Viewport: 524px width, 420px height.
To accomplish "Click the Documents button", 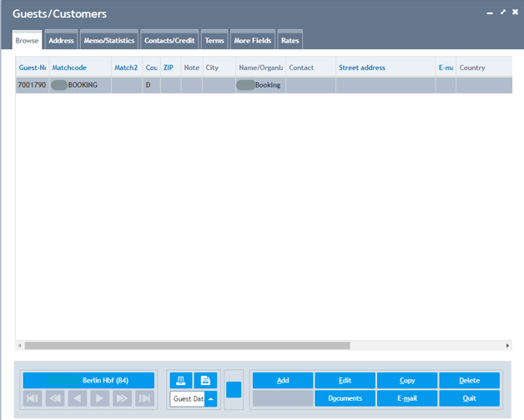I will tap(345, 399).
